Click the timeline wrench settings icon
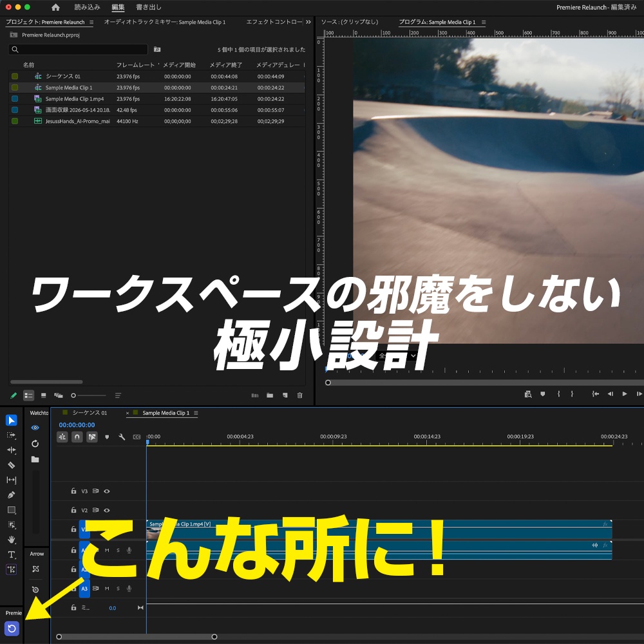644x644 pixels. click(x=122, y=437)
